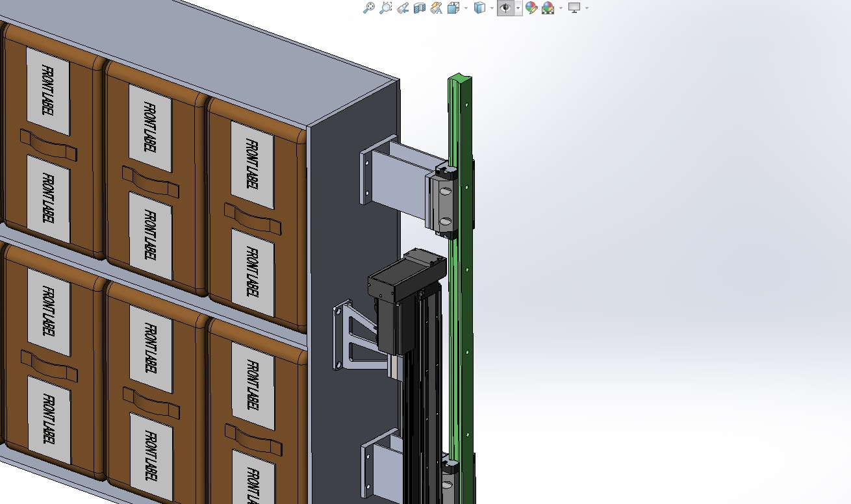This screenshot has width=851, height=504.
Task: Open the Hide/Show Items dropdown arrow
Action: (518, 8)
